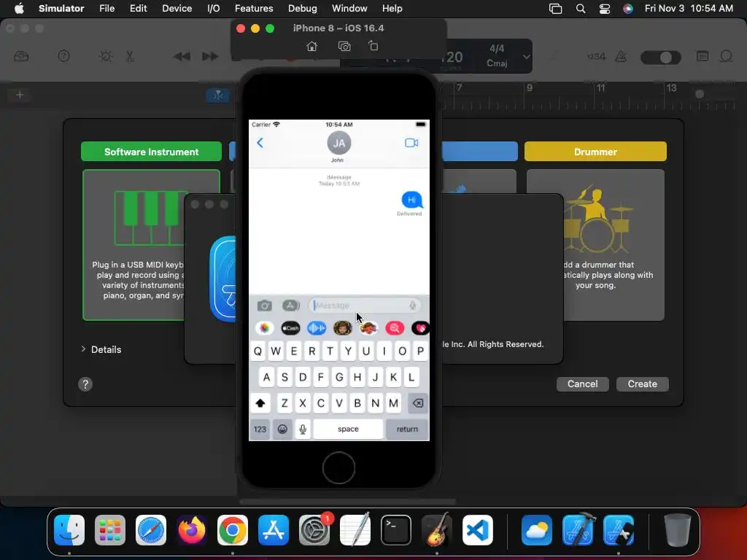This screenshot has width=747, height=560.
Task: Toggle GarageBand count-in 1234
Action: (596, 57)
